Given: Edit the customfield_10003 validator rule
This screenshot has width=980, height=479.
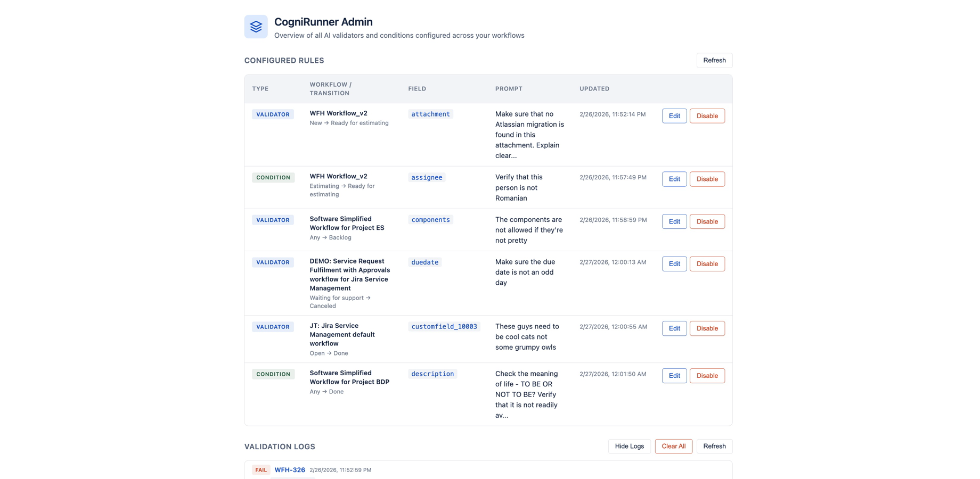Looking at the screenshot, I should point(674,328).
